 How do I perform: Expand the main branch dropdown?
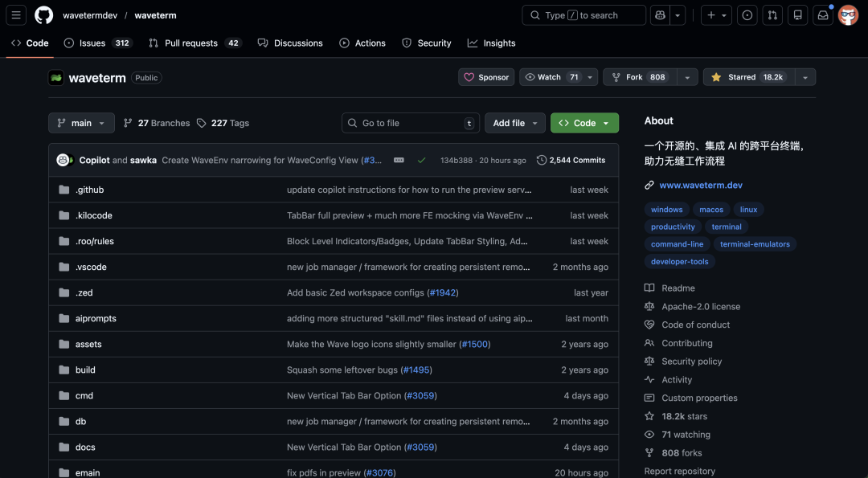81,123
